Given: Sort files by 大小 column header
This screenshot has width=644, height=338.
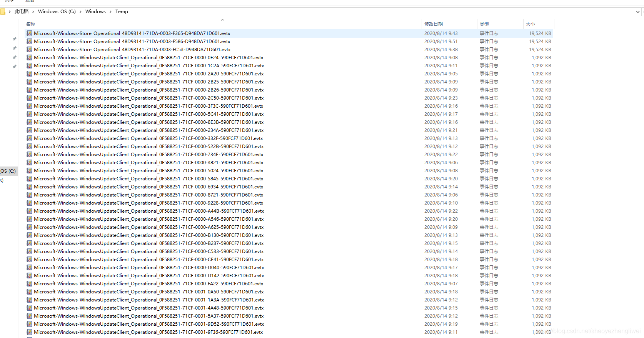Looking at the screenshot, I should (x=531, y=24).
